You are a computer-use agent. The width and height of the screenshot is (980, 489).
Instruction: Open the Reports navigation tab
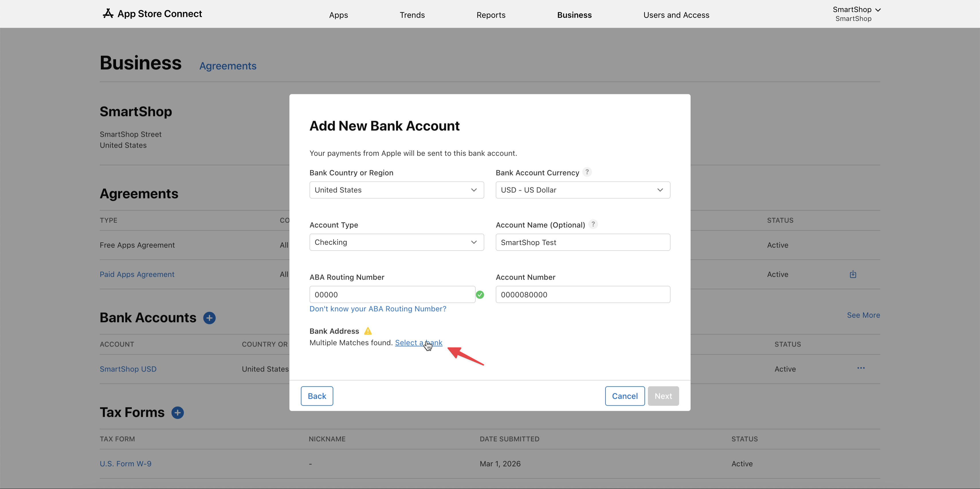pos(491,15)
